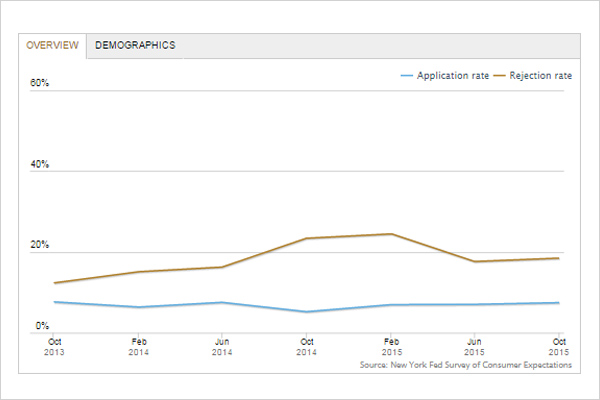Switch to the DEMOGRAPHICS tab
The width and height of the screenshot is (600, 400).
pos(135,45)
